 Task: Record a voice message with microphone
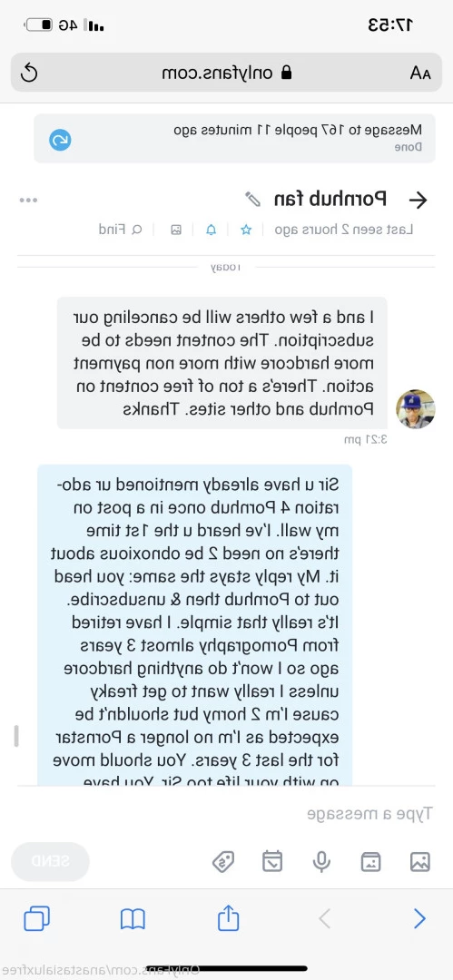click(x=321, y=862)
